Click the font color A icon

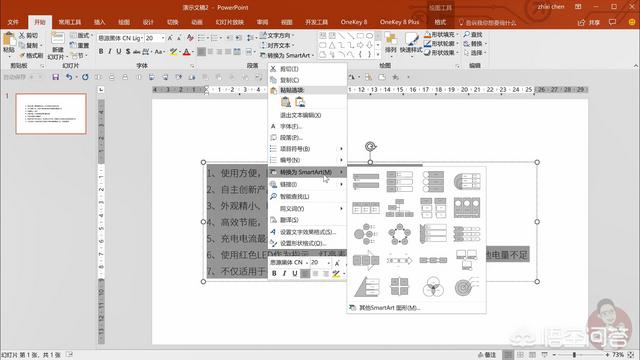tap(187, 52)
